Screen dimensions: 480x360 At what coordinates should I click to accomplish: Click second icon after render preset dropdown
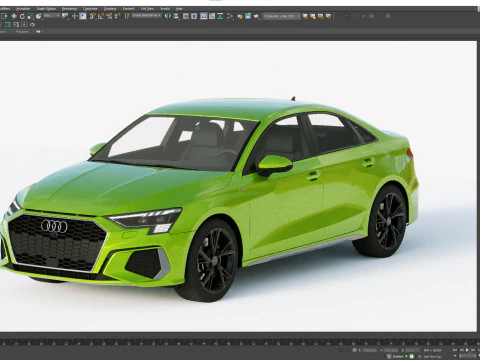tap(313, 16)
